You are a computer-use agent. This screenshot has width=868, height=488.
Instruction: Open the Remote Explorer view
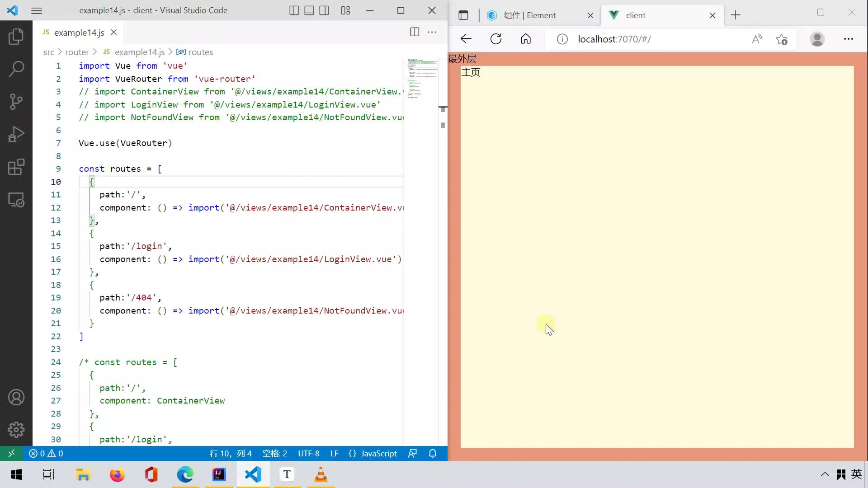[16, 200]
